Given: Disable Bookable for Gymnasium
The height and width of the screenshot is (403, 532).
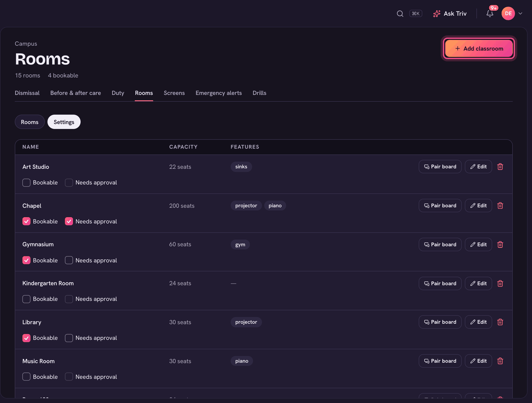Looking at the screenshot, I should coord(27,260).
